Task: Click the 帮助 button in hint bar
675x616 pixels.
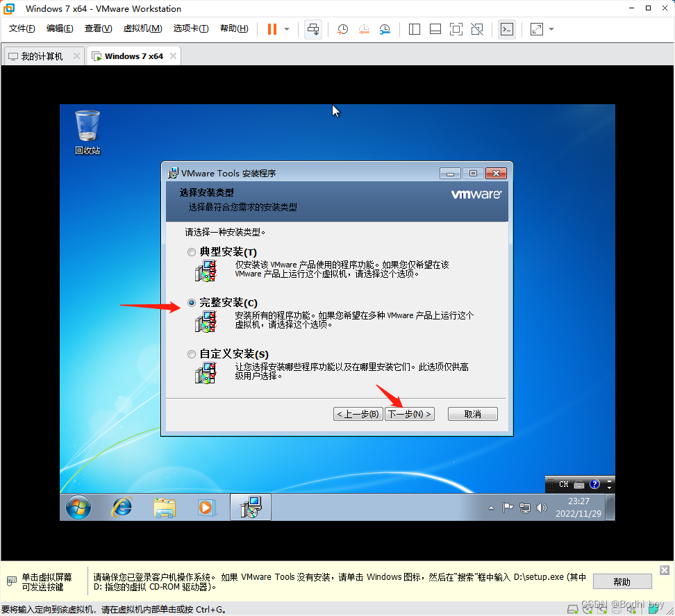Action: pyautogui.click(x=622, y=582)
